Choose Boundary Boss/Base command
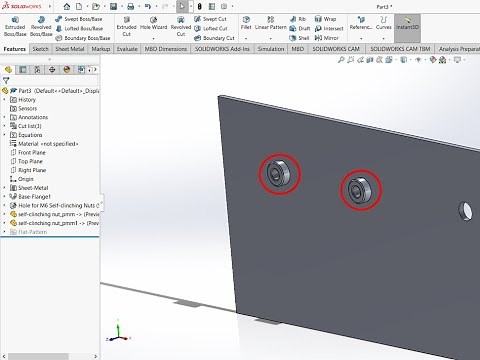This screenshot has width=480, height=360. [83, 38]
